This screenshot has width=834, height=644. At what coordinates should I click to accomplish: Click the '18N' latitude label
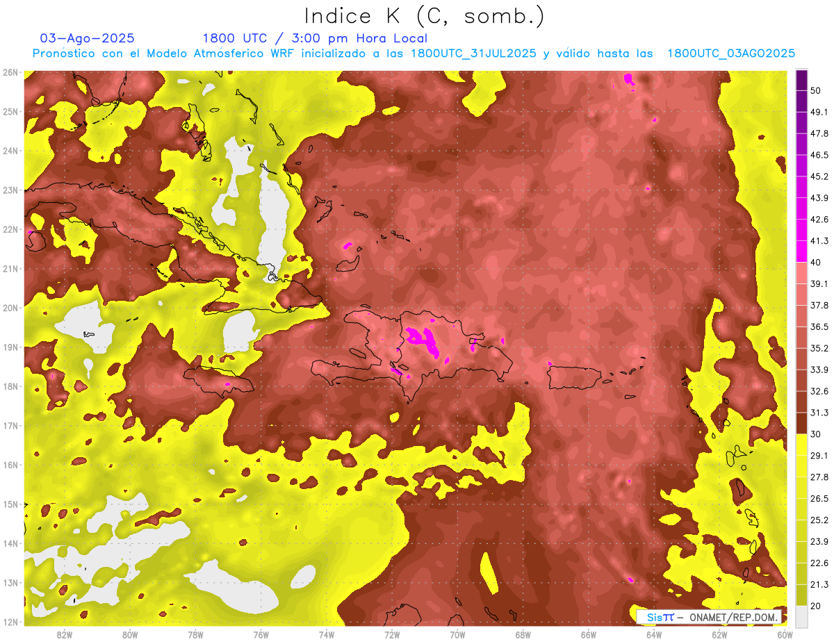coord(10,386)
